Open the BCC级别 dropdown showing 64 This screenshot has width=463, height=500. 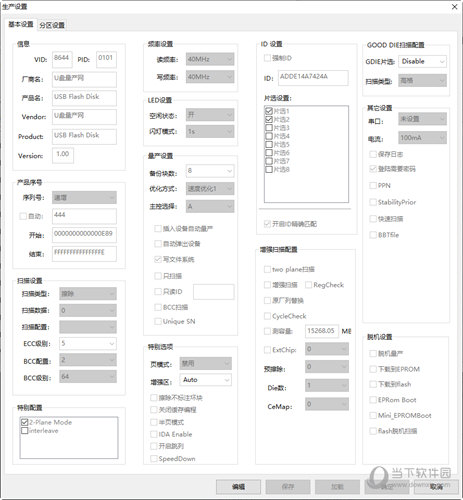click(x=88, y=377)
